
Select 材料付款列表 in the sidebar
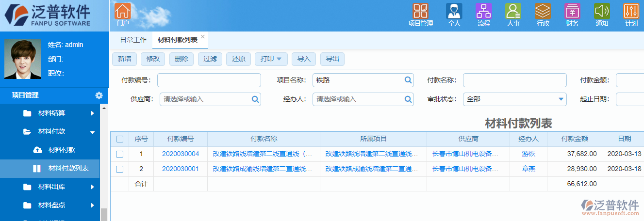pos(68,168)
